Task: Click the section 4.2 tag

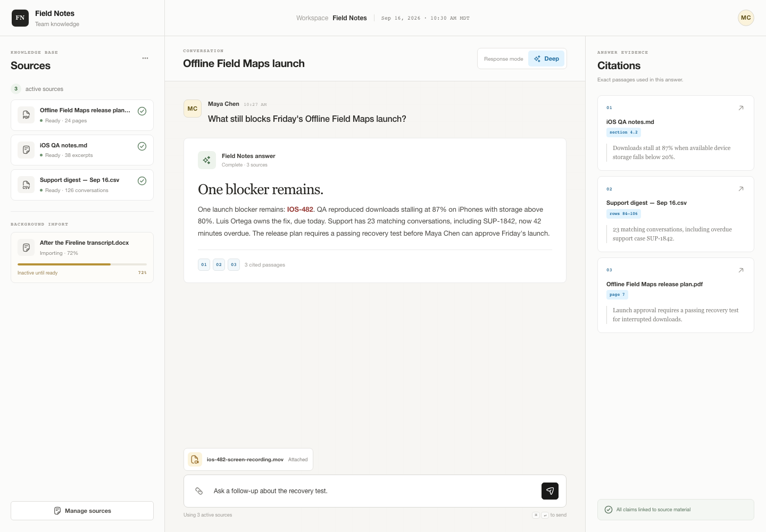Action: tap(623, 132)
